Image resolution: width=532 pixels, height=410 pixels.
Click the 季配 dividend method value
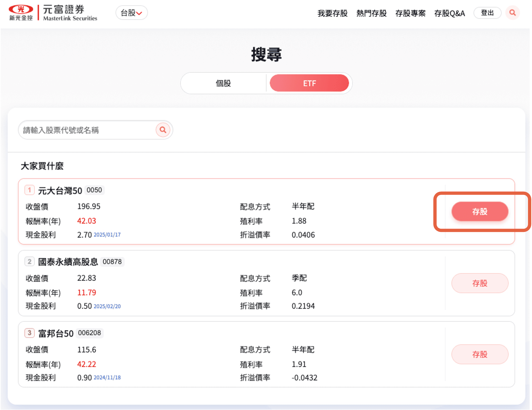tap(299, 278)
